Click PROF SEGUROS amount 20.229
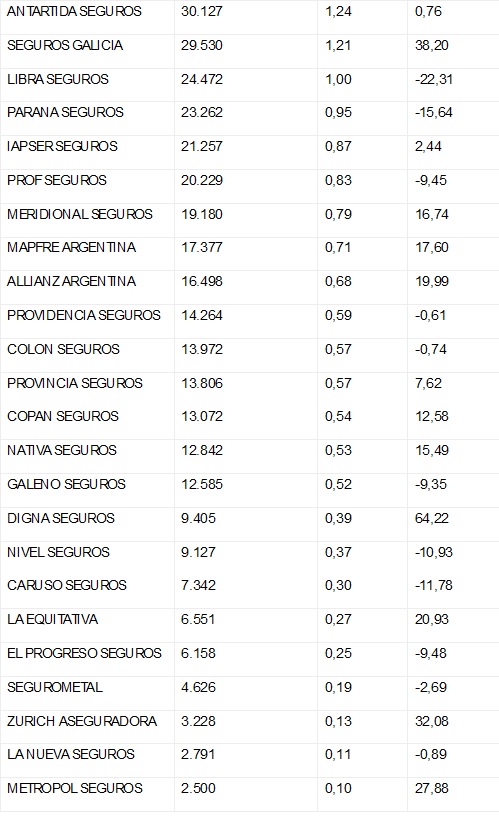Screen dimensions: 499x818 click(202, 181)
